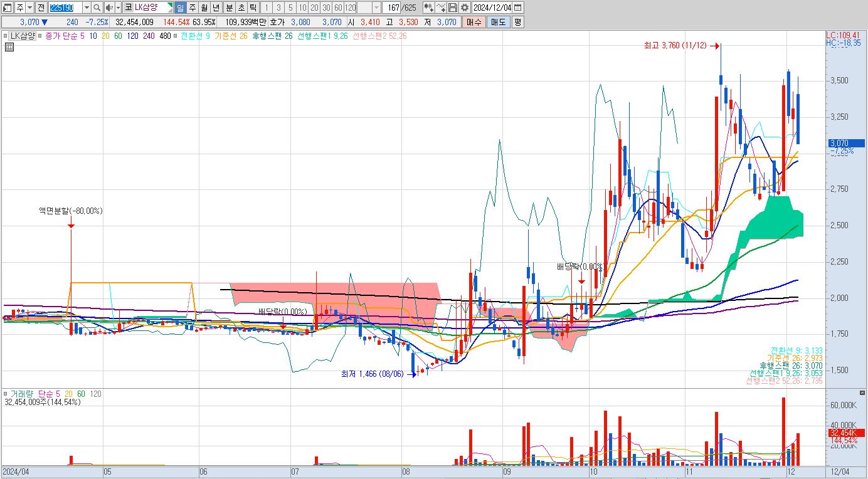Click the floppy disk save icon

pyautogui.click(x=452, y=8)
